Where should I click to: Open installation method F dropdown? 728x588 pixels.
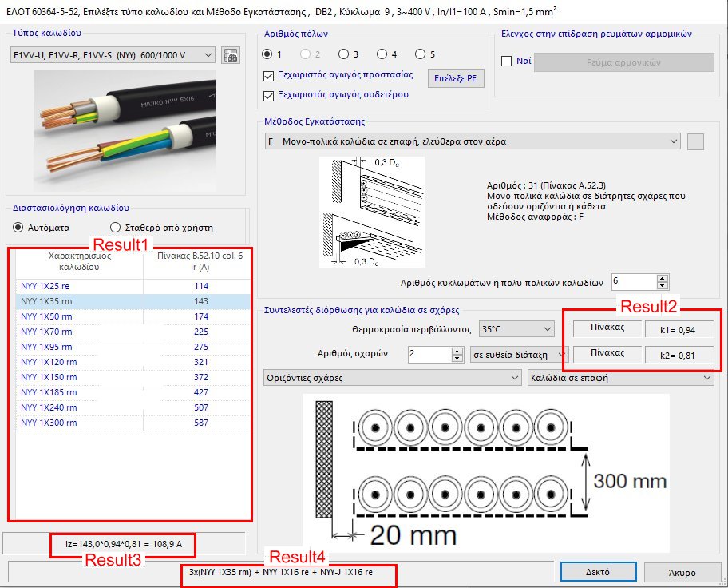[473, 141]
